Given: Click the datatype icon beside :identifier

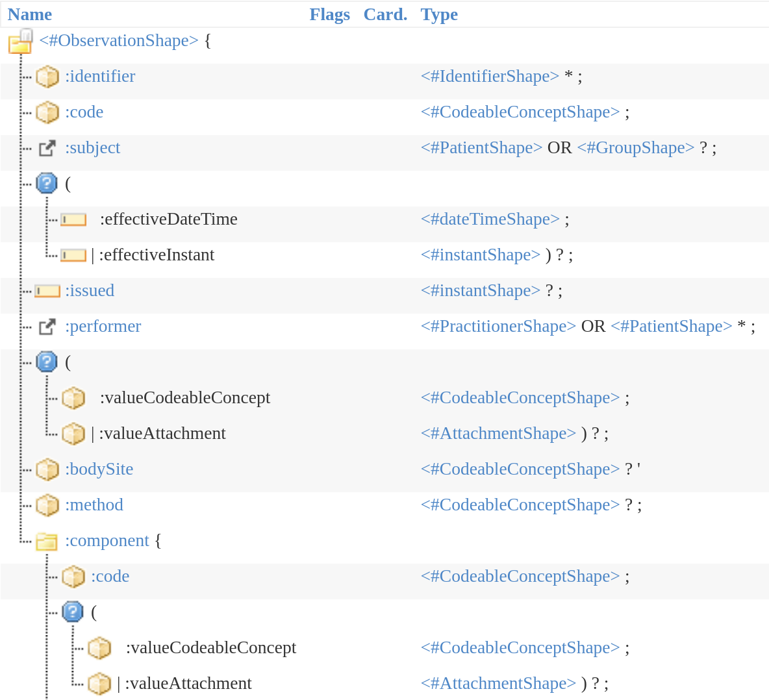Looking at the screenshot, I should point(47,77).
